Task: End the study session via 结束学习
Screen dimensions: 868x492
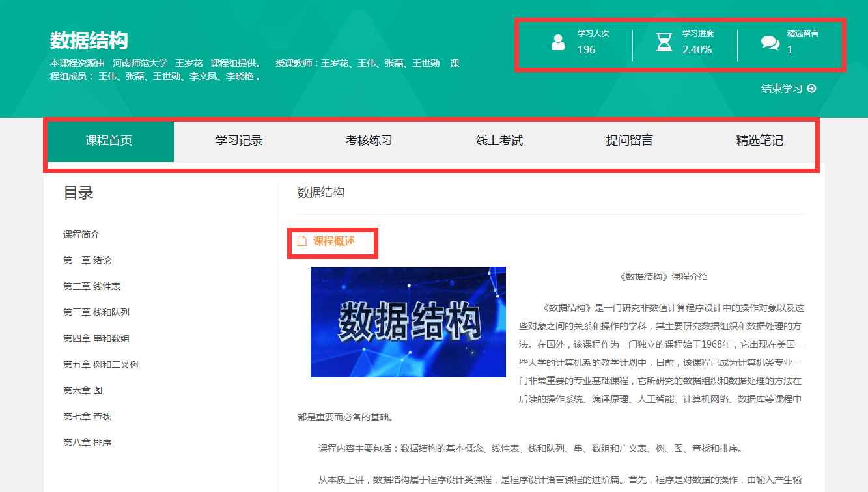Action: 782,89
